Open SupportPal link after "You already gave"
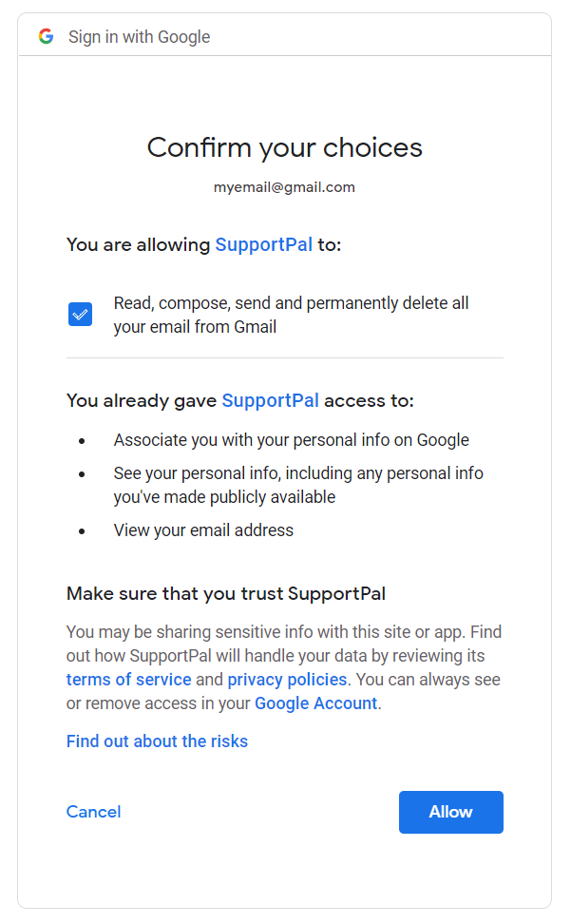Screen dimensions: 571x924 [270, 401]
